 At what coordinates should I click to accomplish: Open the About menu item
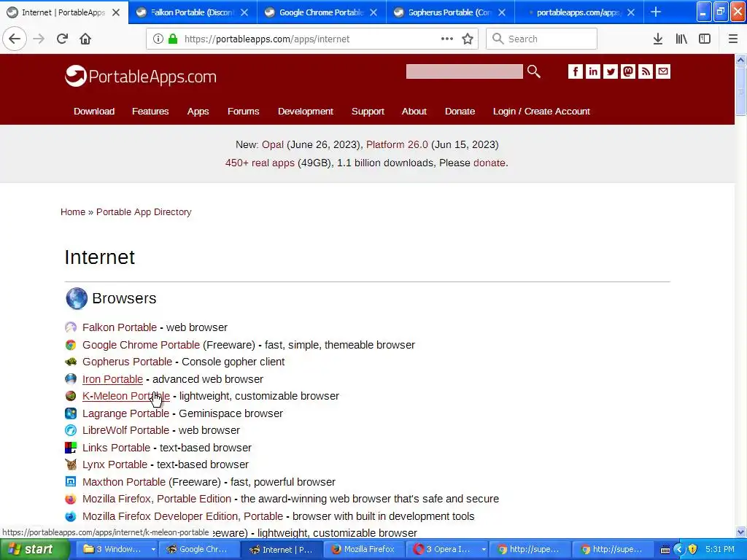click(x=414, y=111)
